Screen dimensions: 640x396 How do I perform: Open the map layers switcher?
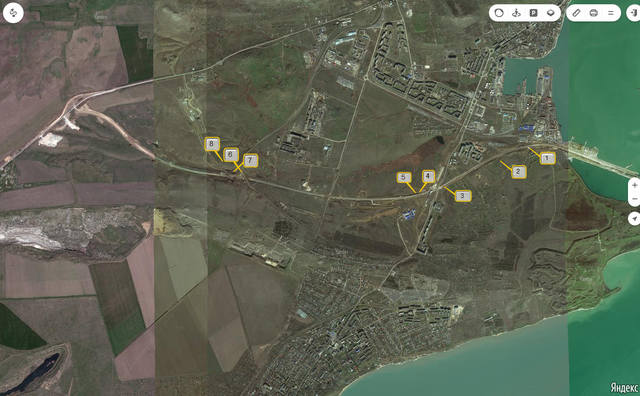551,13
